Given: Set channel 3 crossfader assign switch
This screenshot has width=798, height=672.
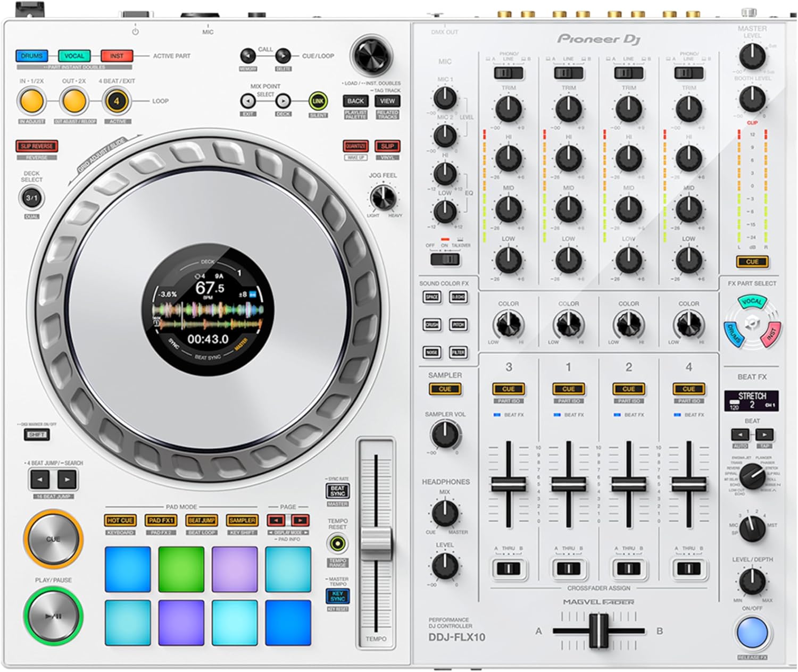Looking at the screenshot, I should (x=509, y=569).
